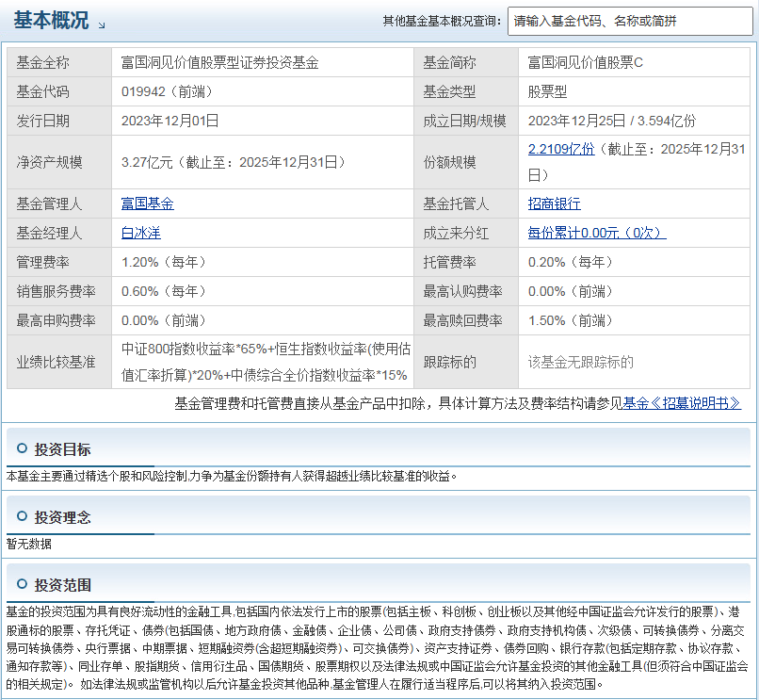Screen dimensions: 759x700
Task: Open the 基金《招募说明书》 prospectus link
Action: tap(682, 403)
